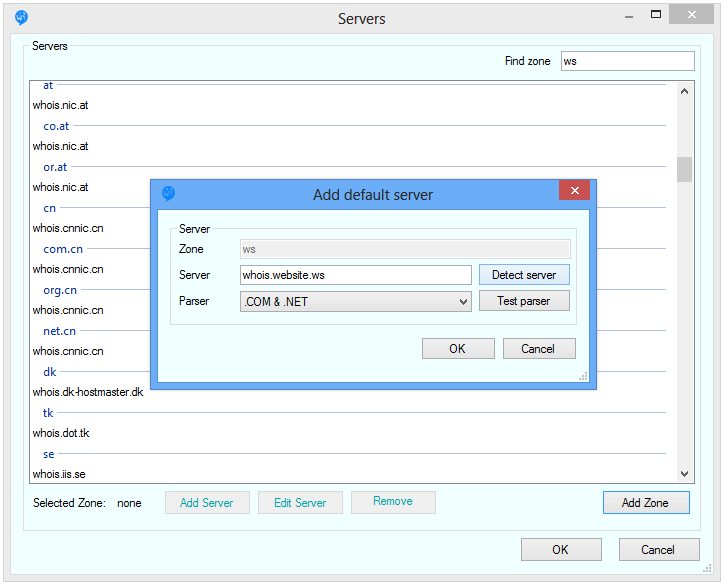Select whois.cnnic.cn under the net.cn zone
This screenshot has width=724, height=585.
68,351
